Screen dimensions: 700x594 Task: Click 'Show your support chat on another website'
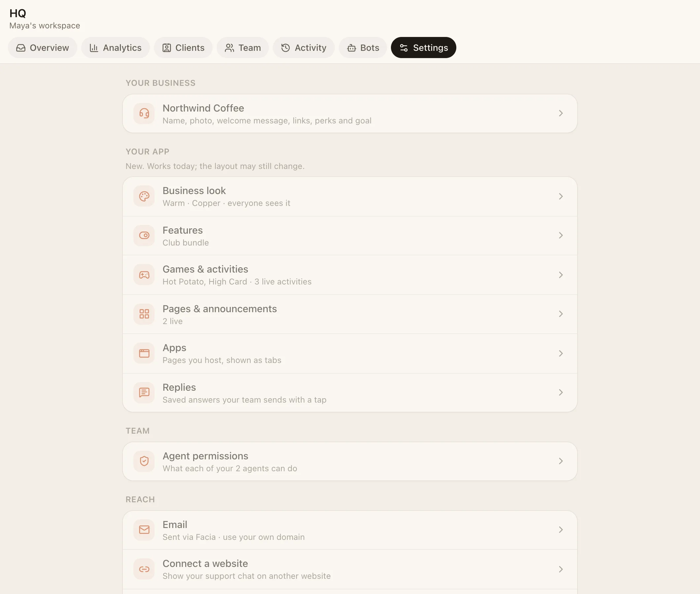[x=246, y=576]
